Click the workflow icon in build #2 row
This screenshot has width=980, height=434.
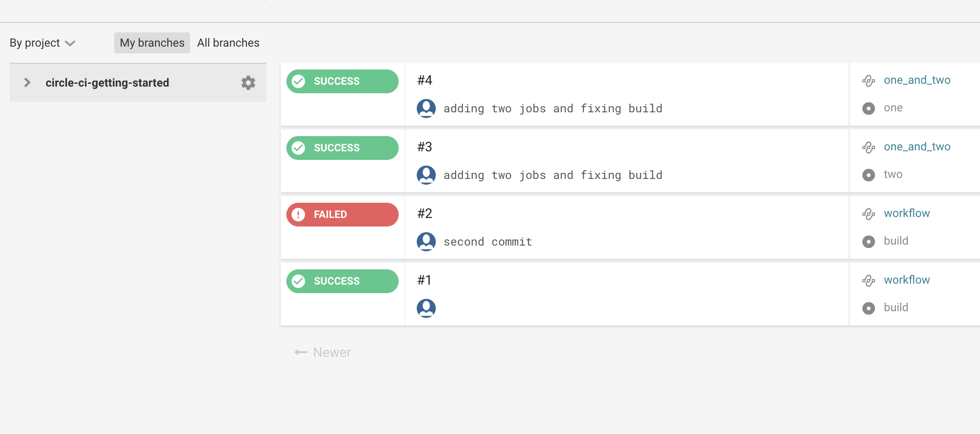coord(868,214)
